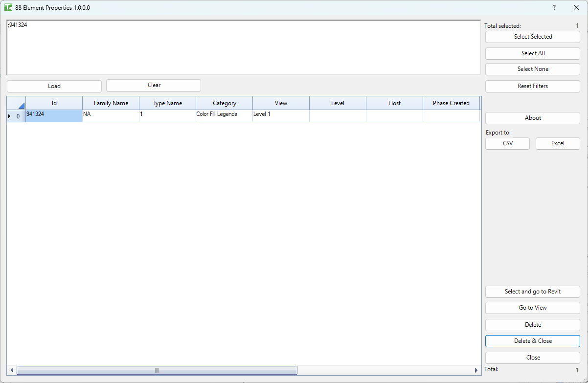This screenshot has width=588, height=383.
Task: Select all rows using Select All
Action: tap(532, 53)
